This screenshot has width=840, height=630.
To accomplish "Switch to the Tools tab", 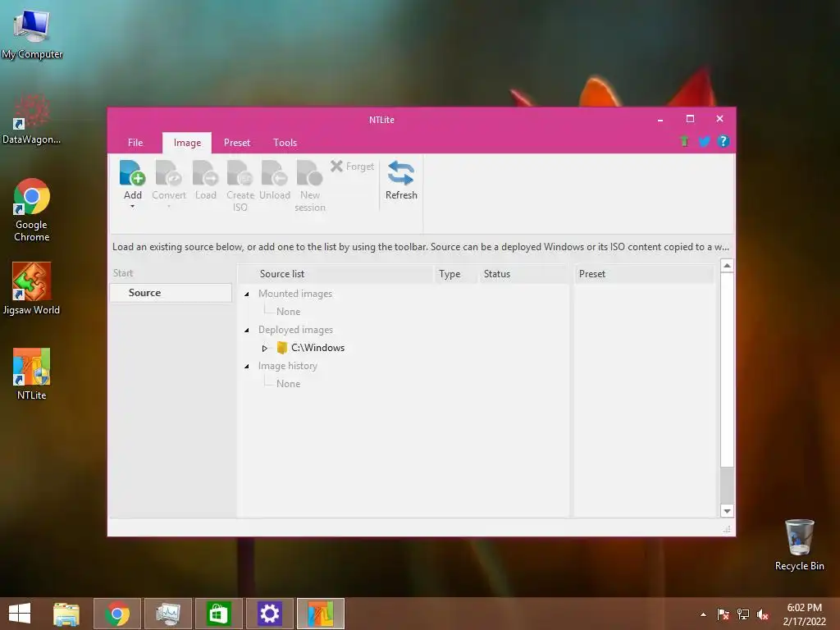I will (x=285, y=143).
